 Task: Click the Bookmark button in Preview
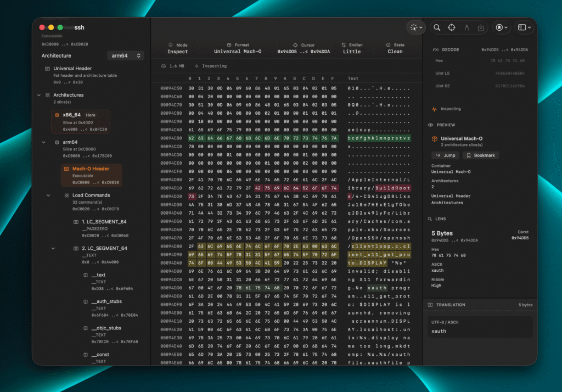[x=481, y=155]
